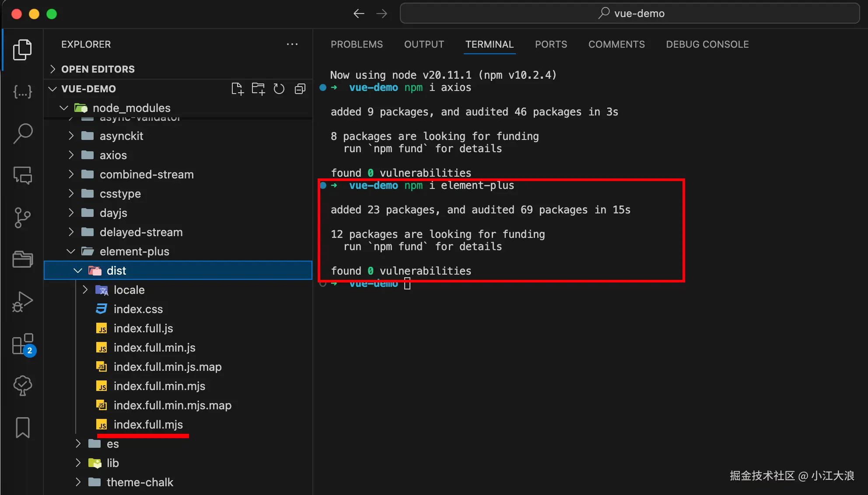Click the New Folder icon in explorer header
868x495 pixels.
258,89
